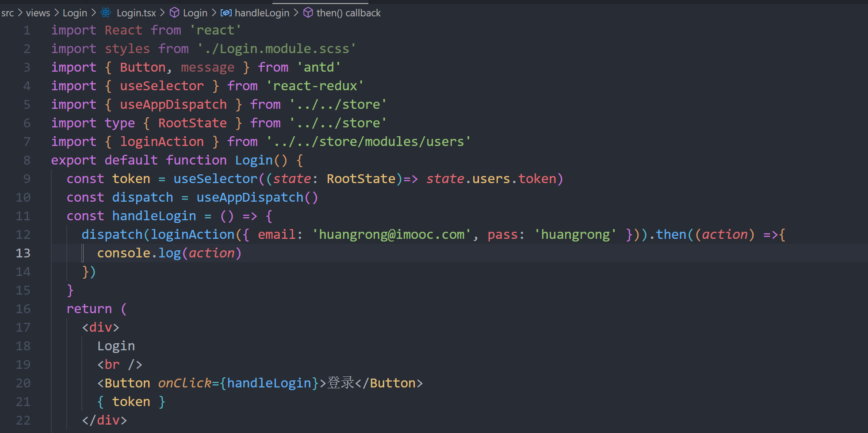Click console.log on line 13
Viewport: 868px width, 433px height.
(x=139, y=253)
